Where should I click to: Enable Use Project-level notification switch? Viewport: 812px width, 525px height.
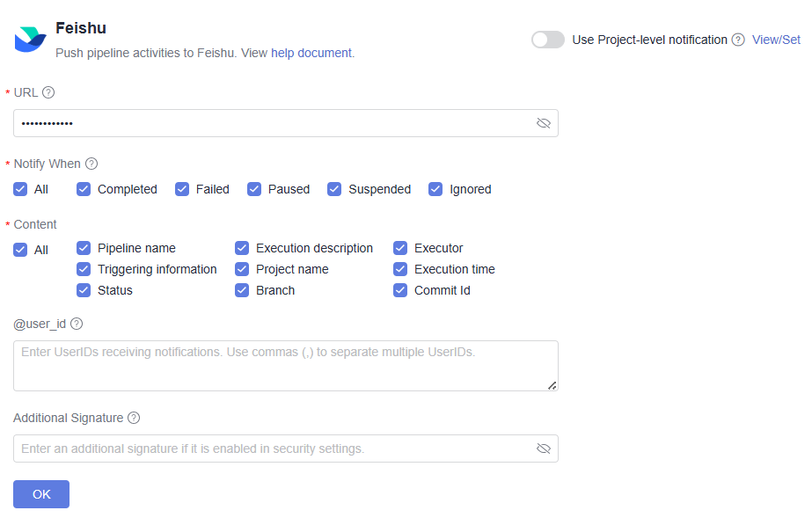[x=548, y=40]
